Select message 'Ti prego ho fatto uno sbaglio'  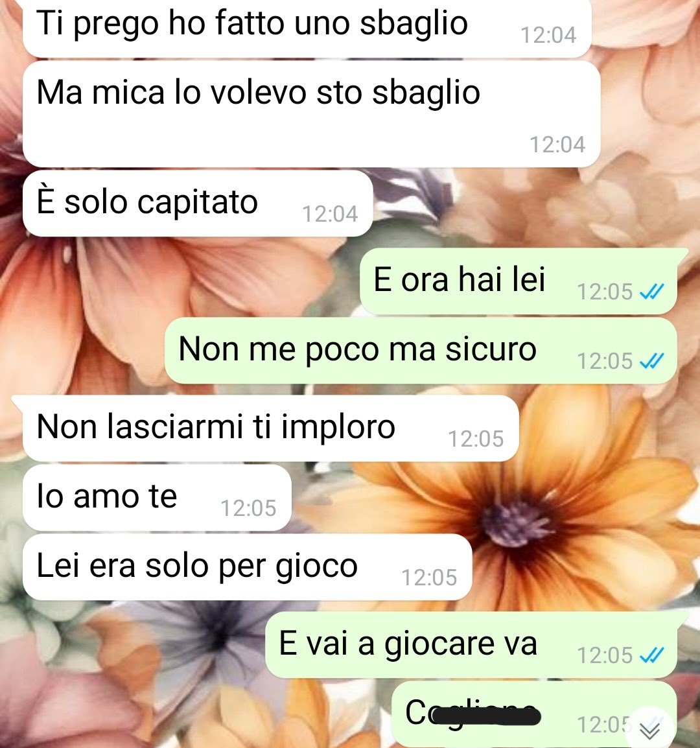(x=307, y=27)
